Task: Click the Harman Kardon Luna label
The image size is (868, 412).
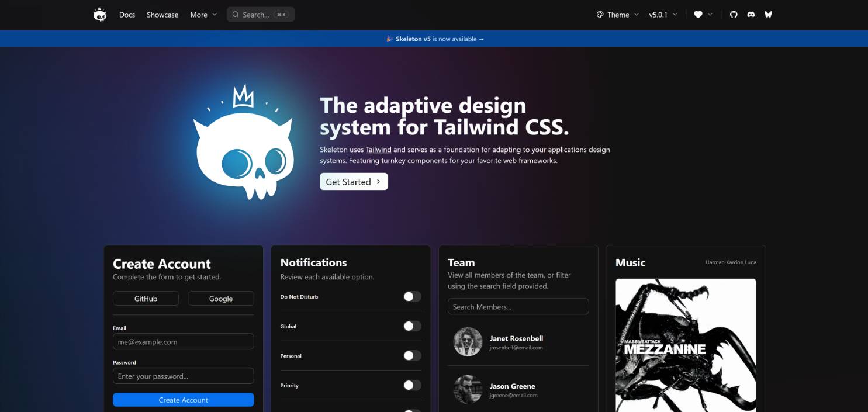Action: pyautogui.click(x=731, y=262)
